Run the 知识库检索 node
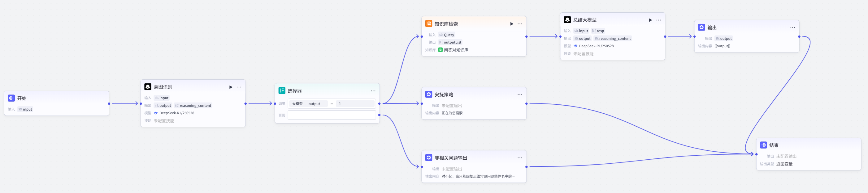The height and width of the screenshot is (193, 868). (x=512, y=24)
